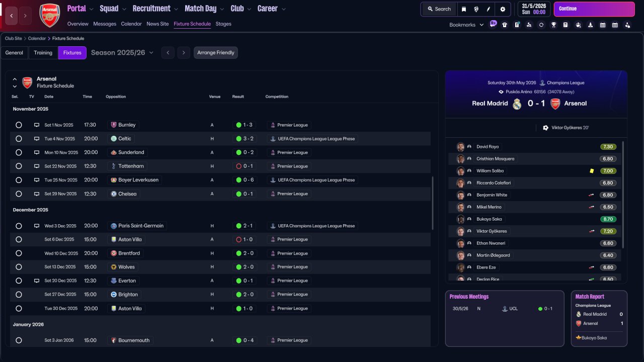Click the Burnley club badge

[114, 125]
